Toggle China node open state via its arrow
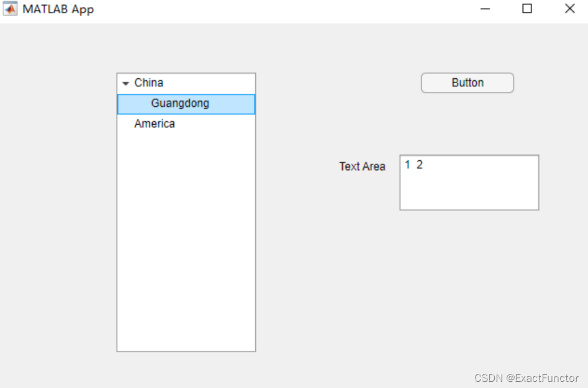The image size is (588, 388). 125,83
